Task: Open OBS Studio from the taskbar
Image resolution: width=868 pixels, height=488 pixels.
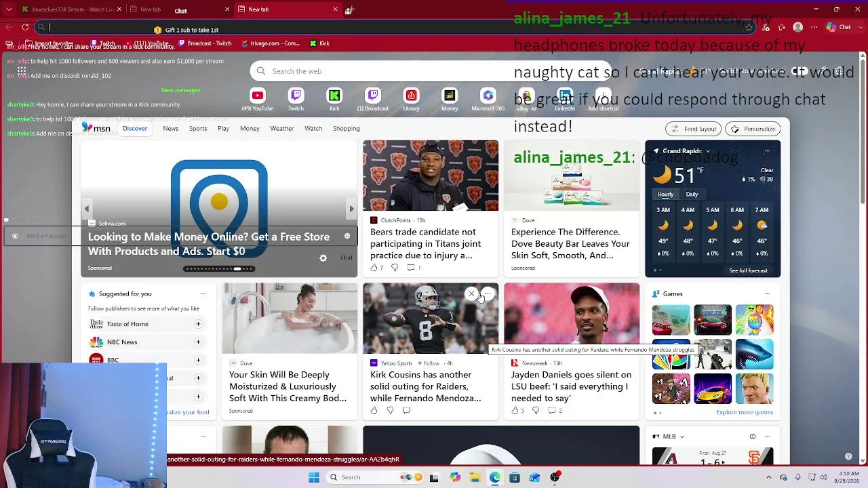Action: (555, 477)
